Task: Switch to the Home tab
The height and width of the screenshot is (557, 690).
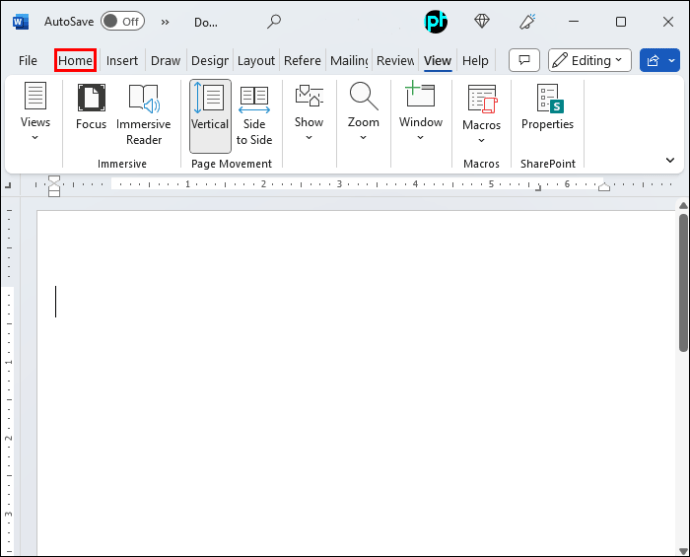Action: [75, 60]
